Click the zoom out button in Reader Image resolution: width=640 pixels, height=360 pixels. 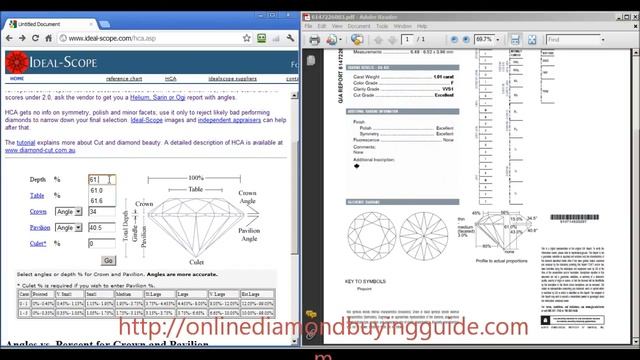[x=454, y=40]
